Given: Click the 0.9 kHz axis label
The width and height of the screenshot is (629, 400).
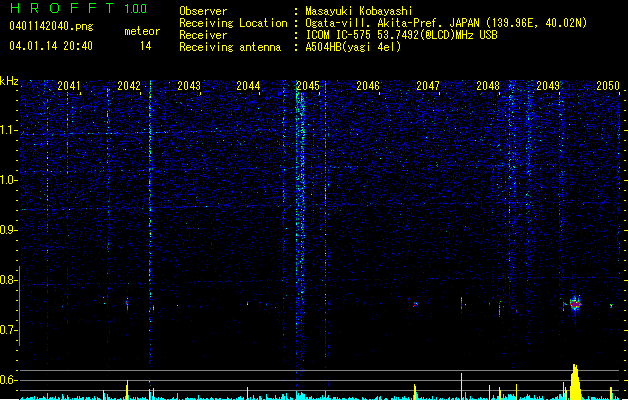Looking at the screenshot, I should pos(7,230).
